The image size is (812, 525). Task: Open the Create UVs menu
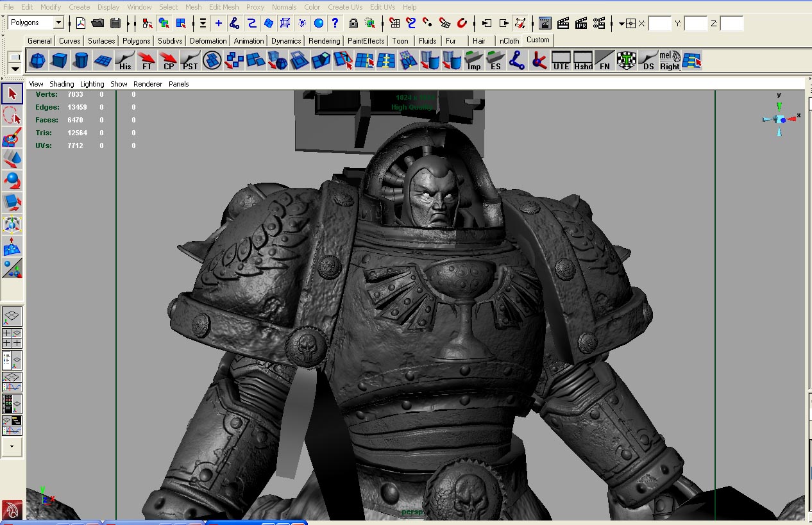click(x=345, y=7)
